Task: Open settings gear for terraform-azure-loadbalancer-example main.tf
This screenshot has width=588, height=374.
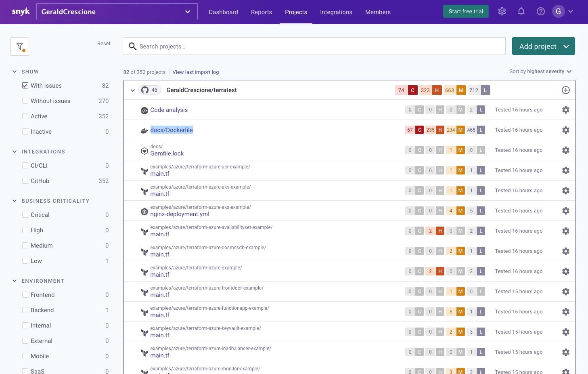Action: (566, 352)
